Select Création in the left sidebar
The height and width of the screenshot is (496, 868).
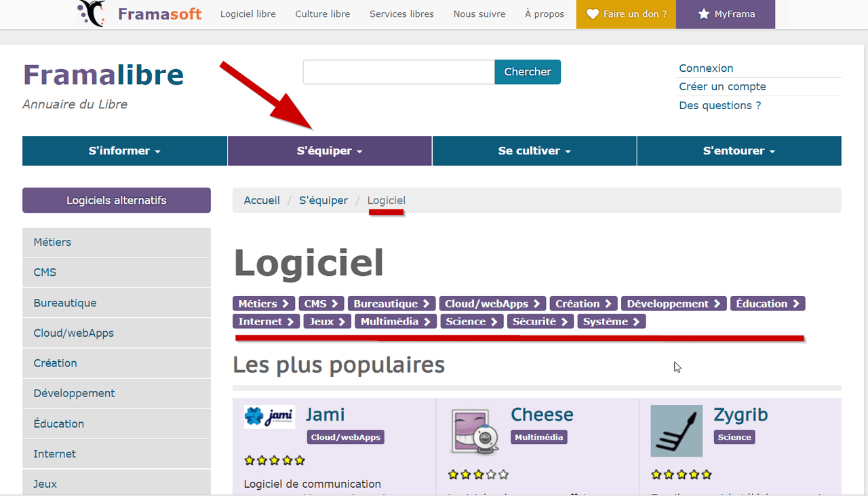[117, 363]
